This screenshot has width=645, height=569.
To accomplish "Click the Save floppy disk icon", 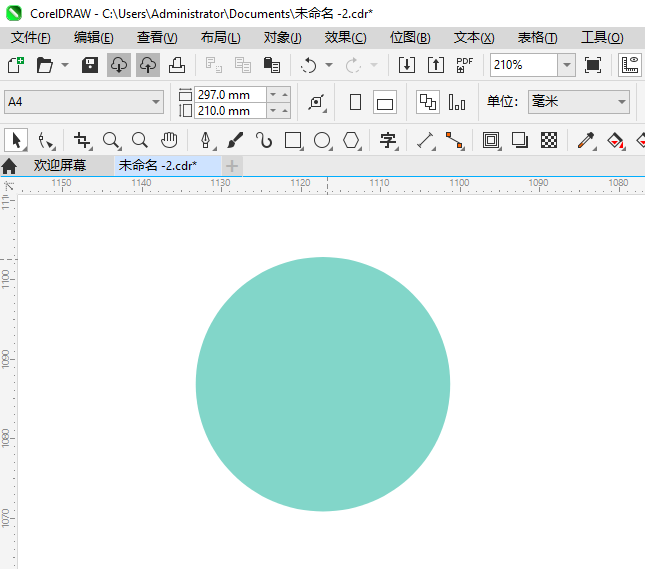I will pos(90,65).
